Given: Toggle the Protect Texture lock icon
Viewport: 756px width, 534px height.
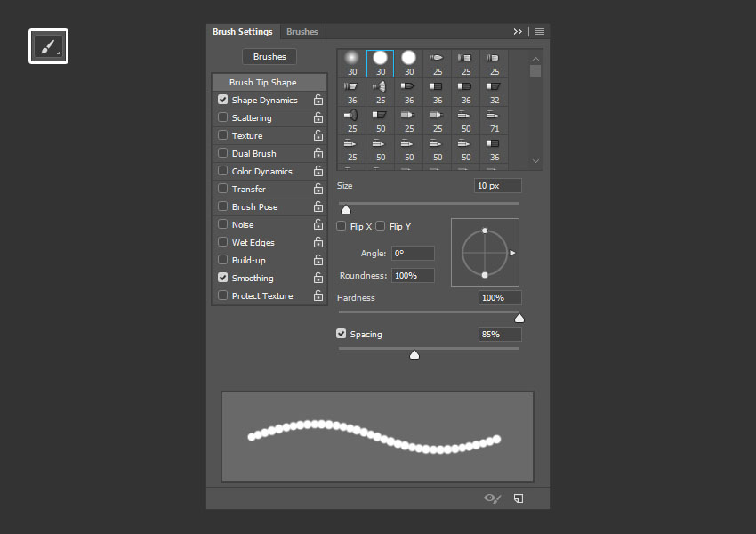Looking at the screenshot, I should [x=318, y=296].
